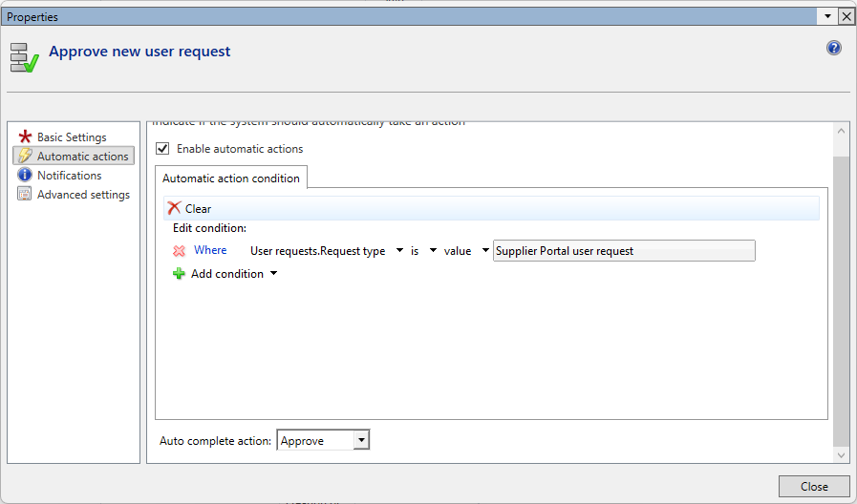
Task: Open the 'value' type dropdown arrow
Action: (x=484, y=251)
